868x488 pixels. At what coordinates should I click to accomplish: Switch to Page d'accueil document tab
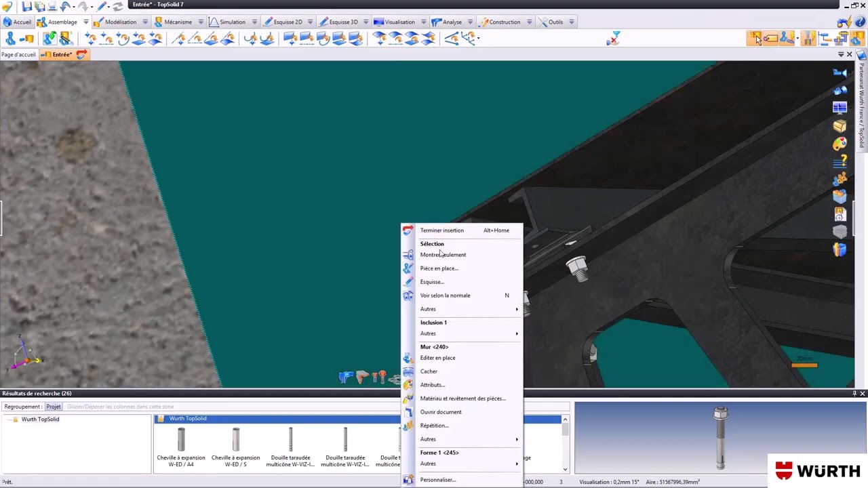pyautogui.click(x=18, y=55)
